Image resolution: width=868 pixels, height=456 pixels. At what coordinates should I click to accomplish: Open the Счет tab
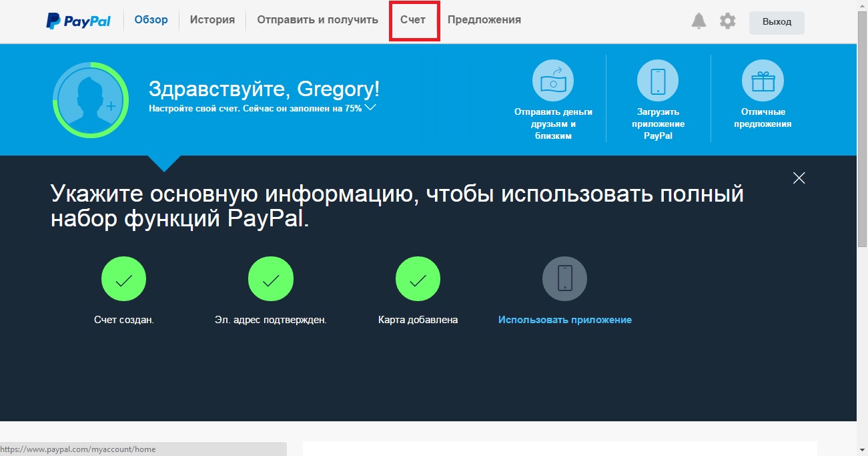click(413, 20)
